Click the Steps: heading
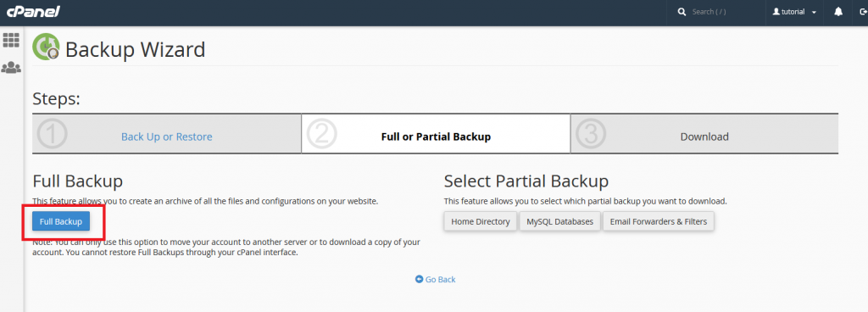 tap(57, 99)
